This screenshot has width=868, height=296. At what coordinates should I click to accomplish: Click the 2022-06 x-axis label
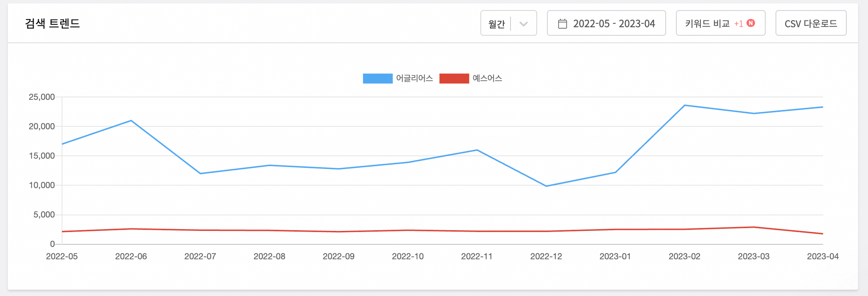point(131,257)
